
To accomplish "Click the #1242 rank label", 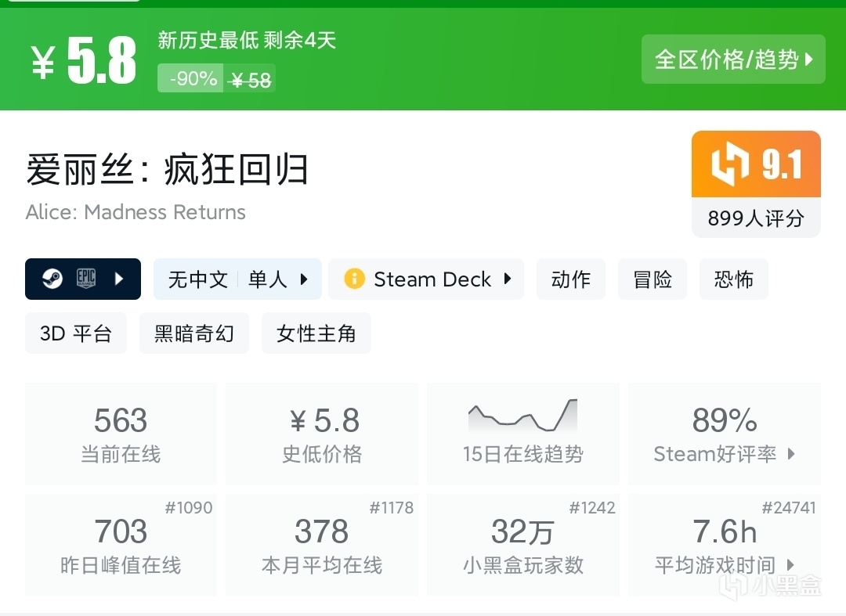I will [592, 507].
